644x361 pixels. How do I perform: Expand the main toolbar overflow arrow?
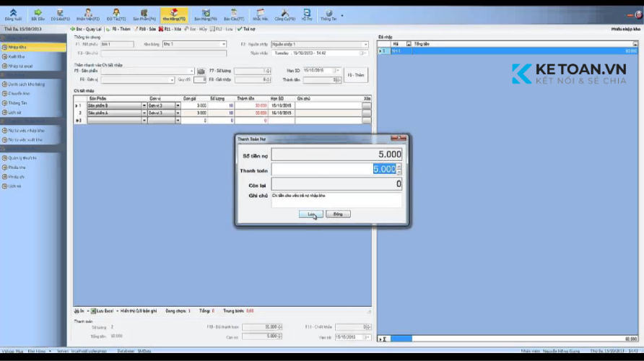(x=342, y=16)
